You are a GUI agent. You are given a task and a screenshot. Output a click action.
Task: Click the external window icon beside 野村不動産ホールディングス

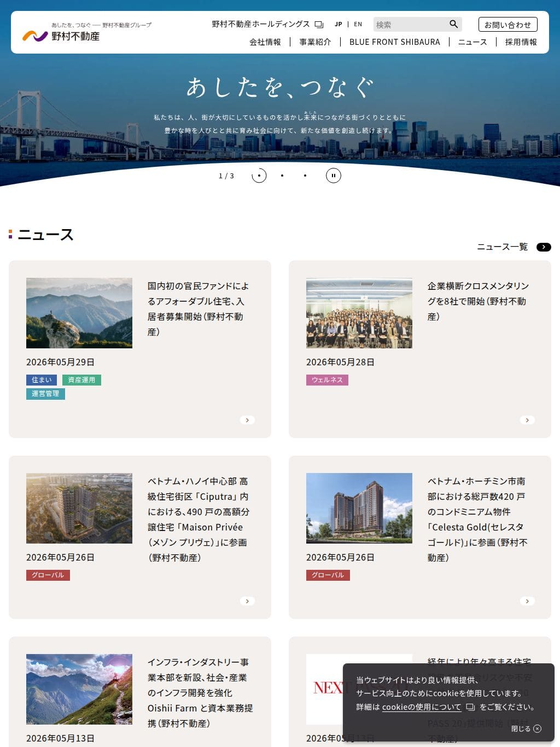pyautogui.click(x=319, y=25)
